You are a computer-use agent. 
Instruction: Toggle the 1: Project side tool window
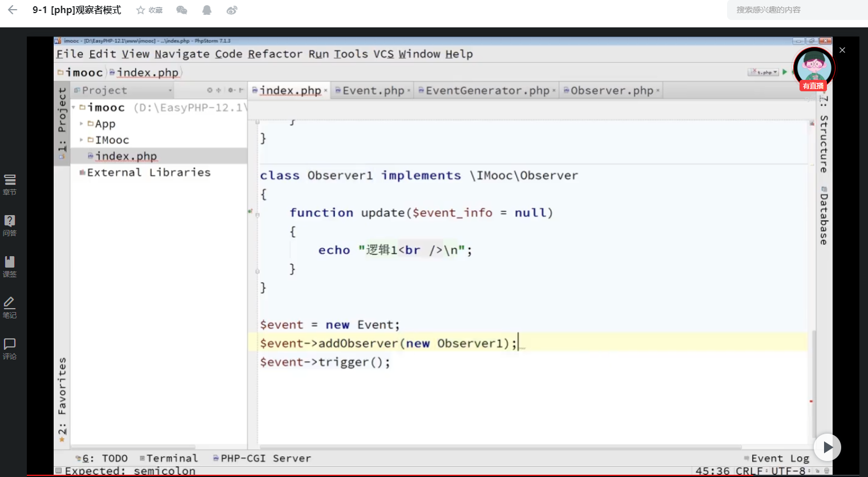pyautogui.click(x=62, y=124)
